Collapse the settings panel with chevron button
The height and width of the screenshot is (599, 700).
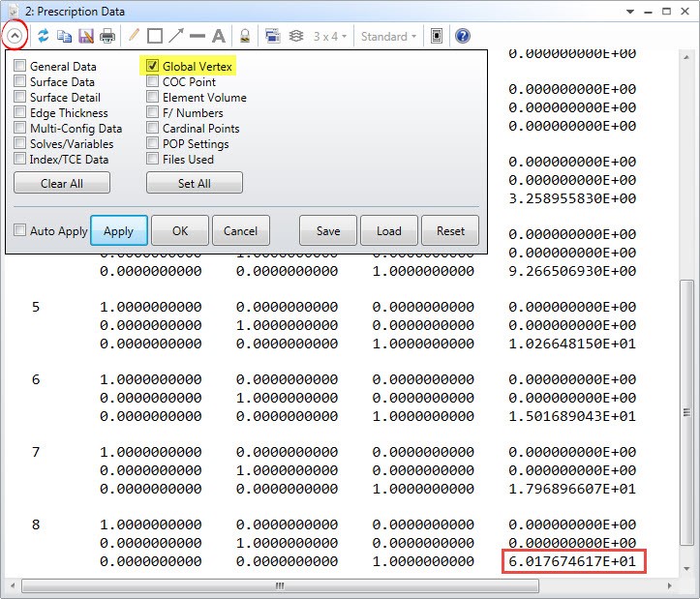click(x=15, y=36)
